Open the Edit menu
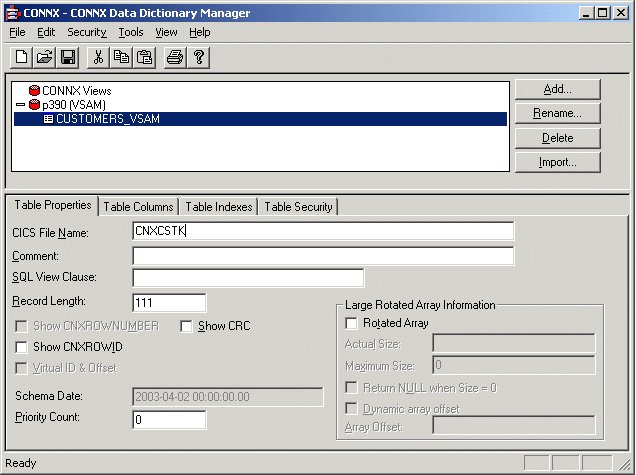636x475 pixels. point(46,32)
